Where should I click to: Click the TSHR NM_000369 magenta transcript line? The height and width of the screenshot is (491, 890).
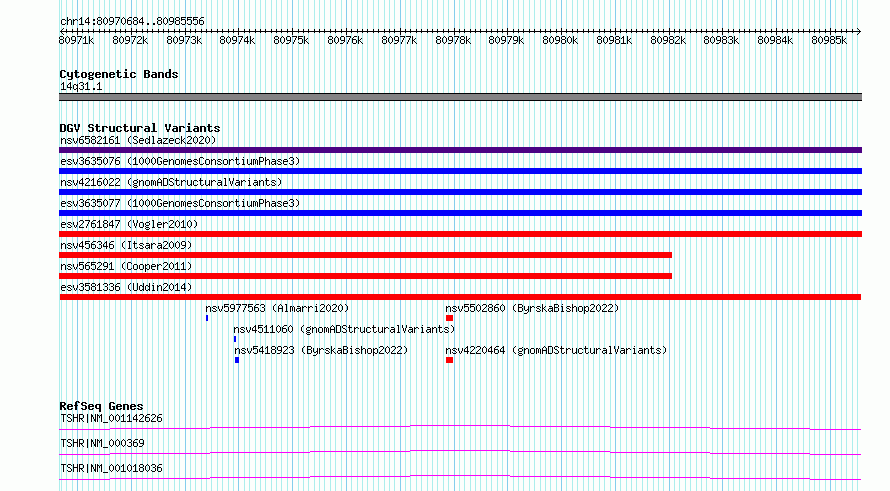(460, 452)
